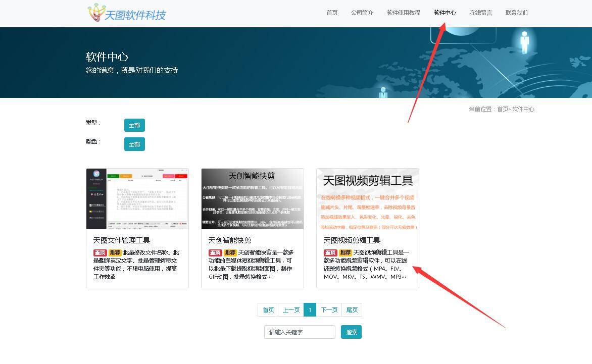Click the 置顶 badge on 天图文件管理工具

tap(100, 253)
